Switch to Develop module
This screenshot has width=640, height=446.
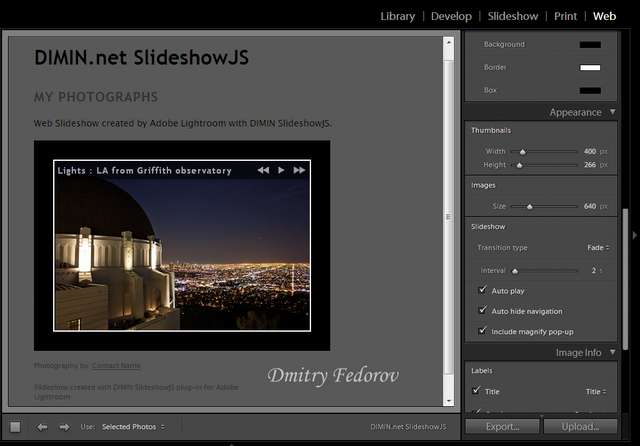coord(451,16)
